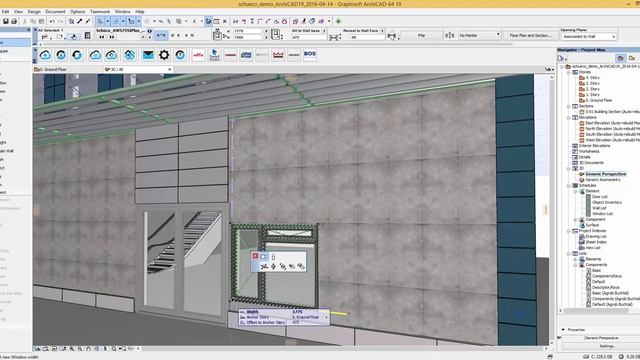The image size is (640, 360).
Task: Click the red Schueco logo icon
Action: click(x=198, y=55)
